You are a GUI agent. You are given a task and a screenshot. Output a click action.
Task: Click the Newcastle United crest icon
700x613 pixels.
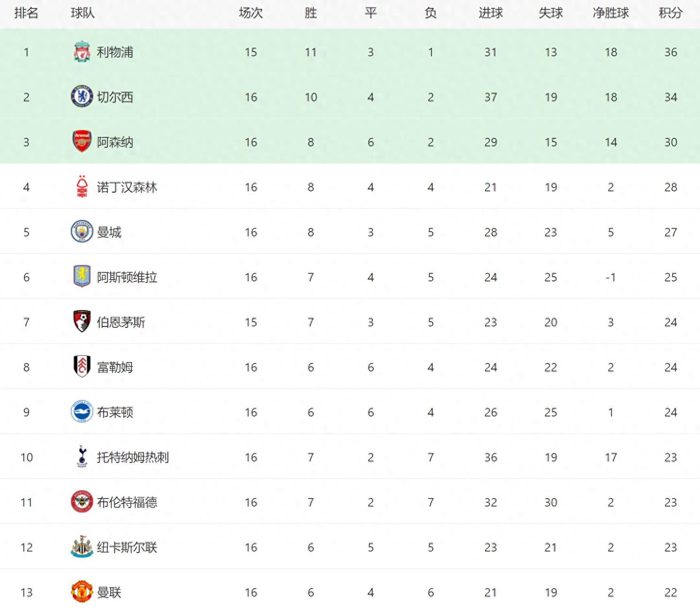click(82, 547)
